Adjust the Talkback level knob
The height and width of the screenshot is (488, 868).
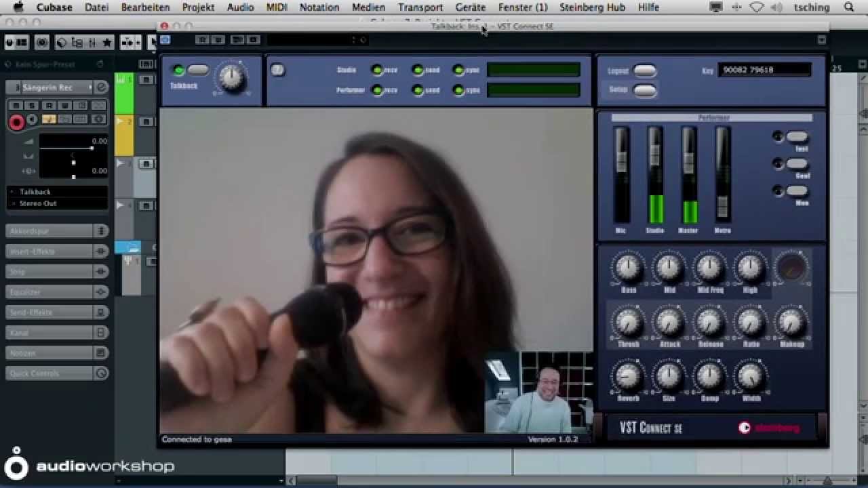coord(231,78)
